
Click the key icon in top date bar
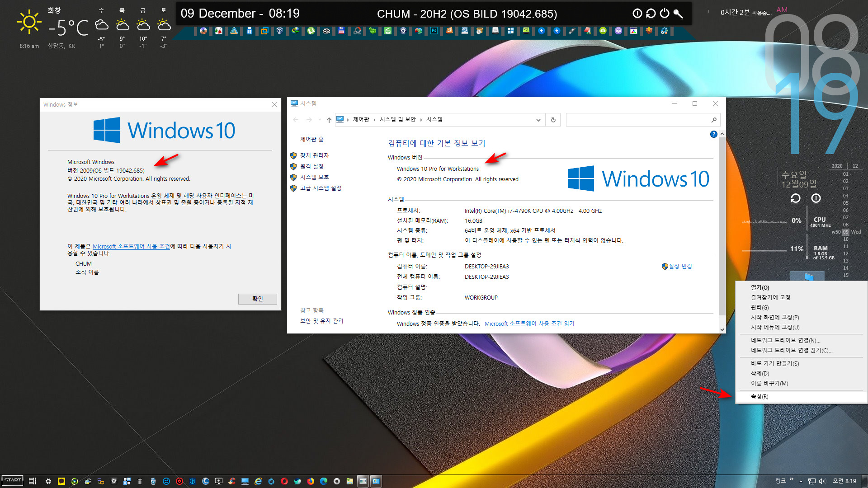click(x=678, y=14)
